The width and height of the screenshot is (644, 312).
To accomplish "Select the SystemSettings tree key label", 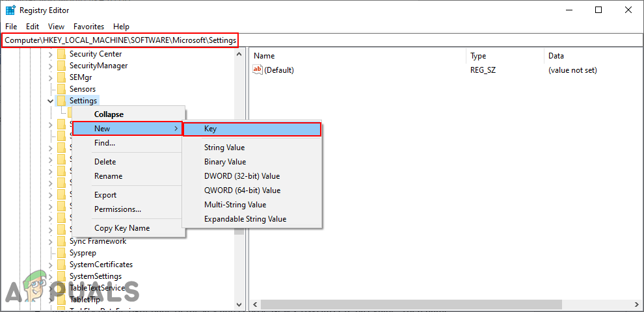I will [x=95, y=276].
